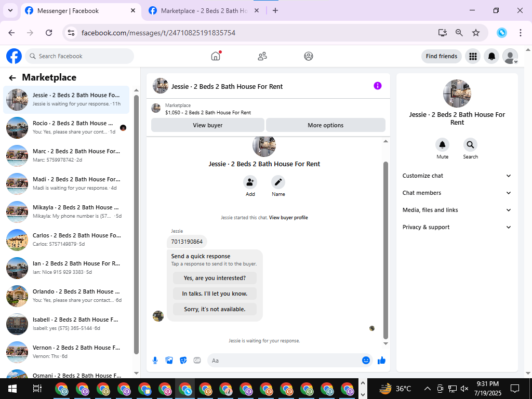Image resolution: width=532 pixels, height=399 pixels.
Task: Open Mikayla conversation in chat list
Action: pos(66,212)
